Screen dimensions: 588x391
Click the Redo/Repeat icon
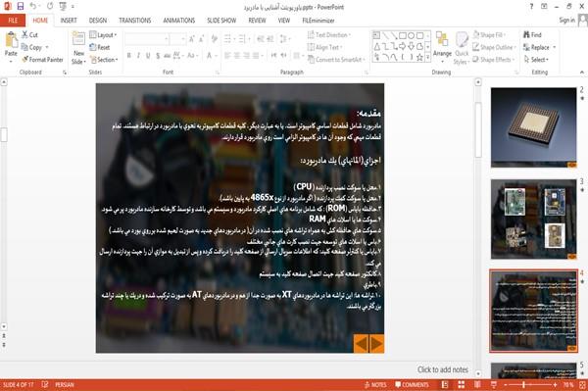[50, 7]
